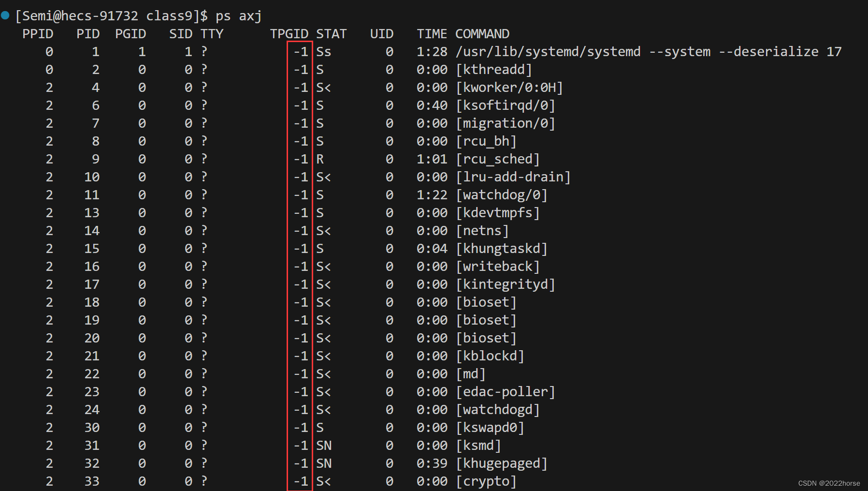Click the PID column header

pos(88,34)
